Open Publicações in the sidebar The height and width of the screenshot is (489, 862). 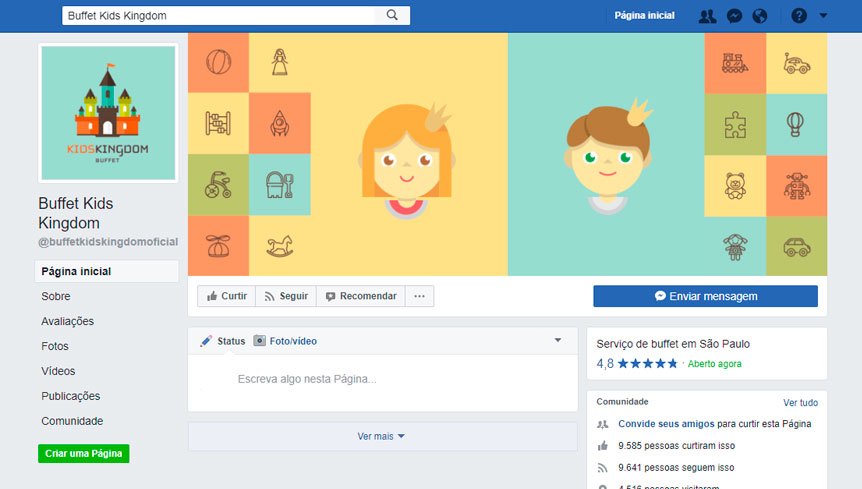click(70, 396)
